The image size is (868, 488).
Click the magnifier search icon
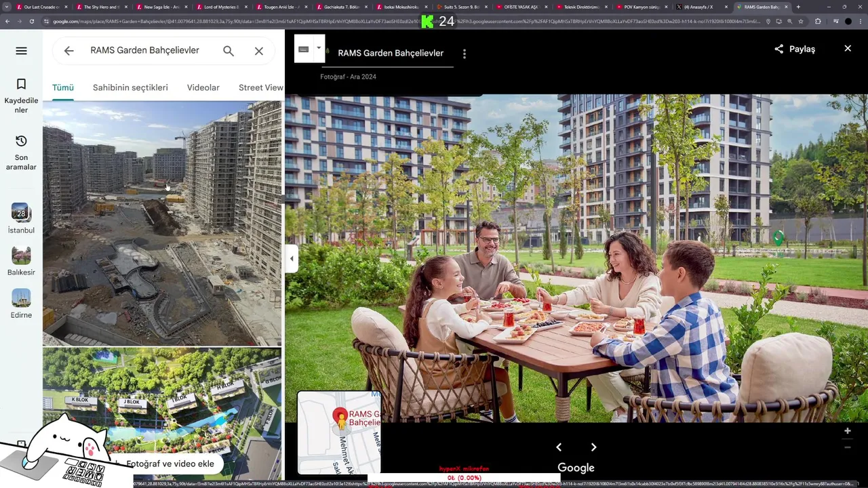(x=229, y=51)
